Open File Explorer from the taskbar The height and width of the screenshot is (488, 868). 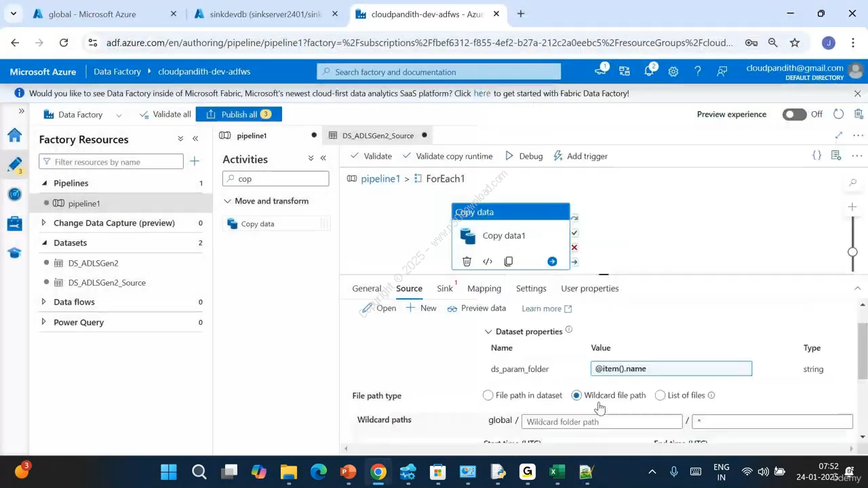click(289, 472)
